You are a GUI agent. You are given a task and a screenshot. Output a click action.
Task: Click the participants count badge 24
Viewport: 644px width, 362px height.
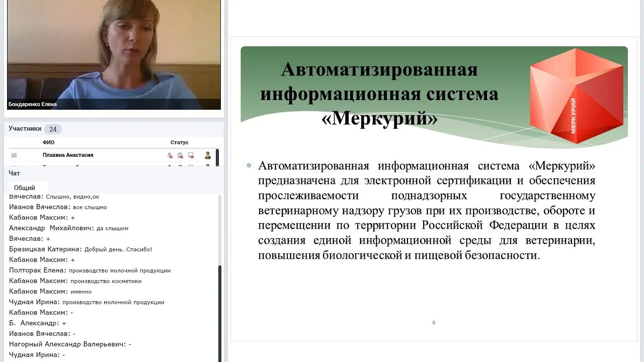(53, 129)
